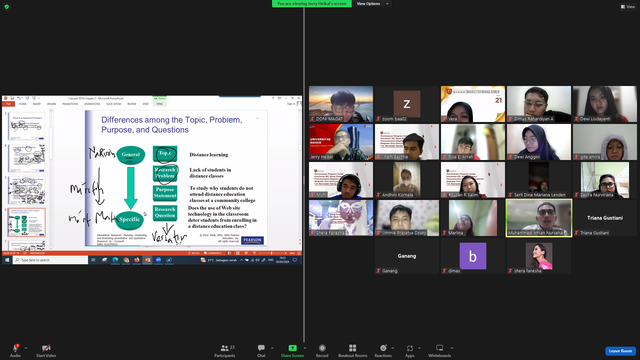Click the green encryption shield icon
The width and height of the screenshot is (640, 360).
pyautogui.click(x=7, y=7)
